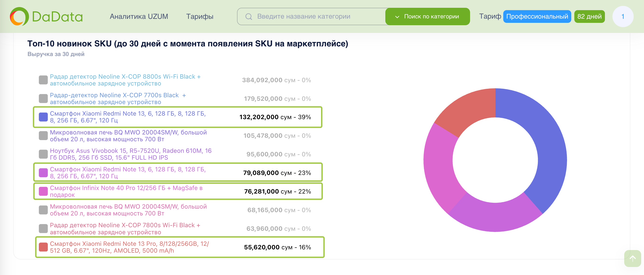644x275 pixels.
Task: Click the DaData logo icon
Action: (19, 16)
